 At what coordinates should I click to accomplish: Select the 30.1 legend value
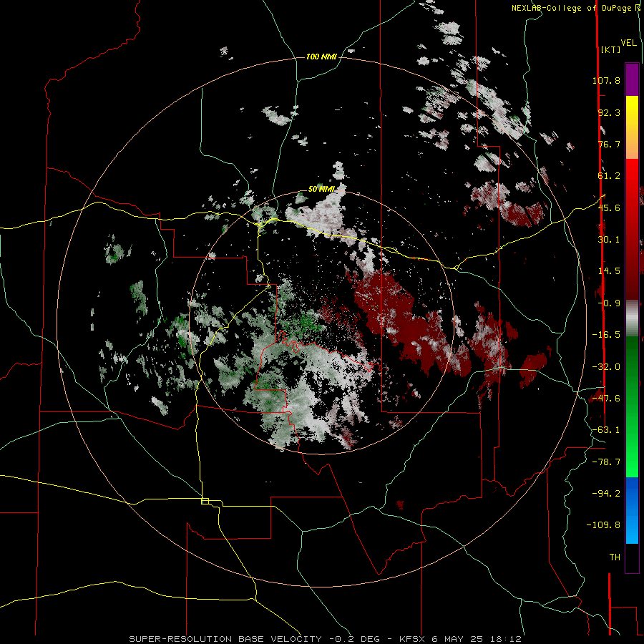609,240
